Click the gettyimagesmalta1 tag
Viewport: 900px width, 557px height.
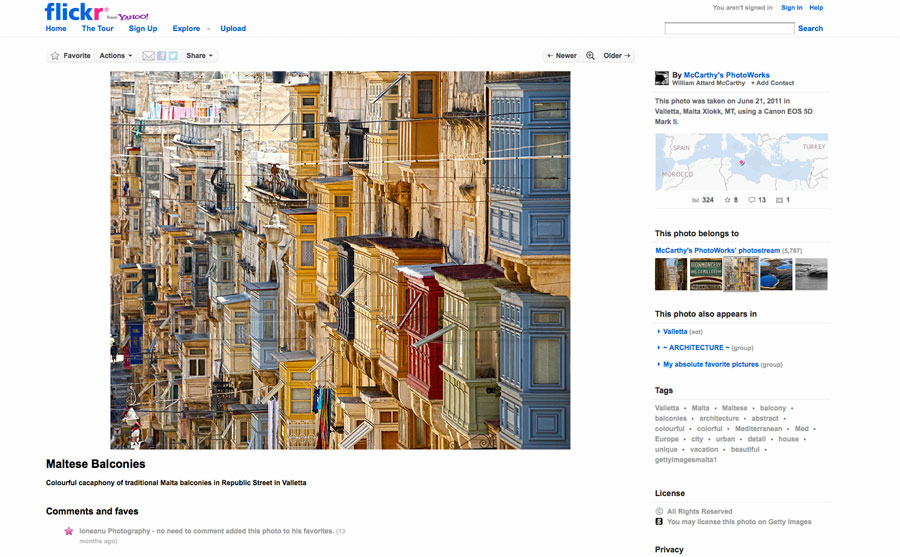[685, 459]
